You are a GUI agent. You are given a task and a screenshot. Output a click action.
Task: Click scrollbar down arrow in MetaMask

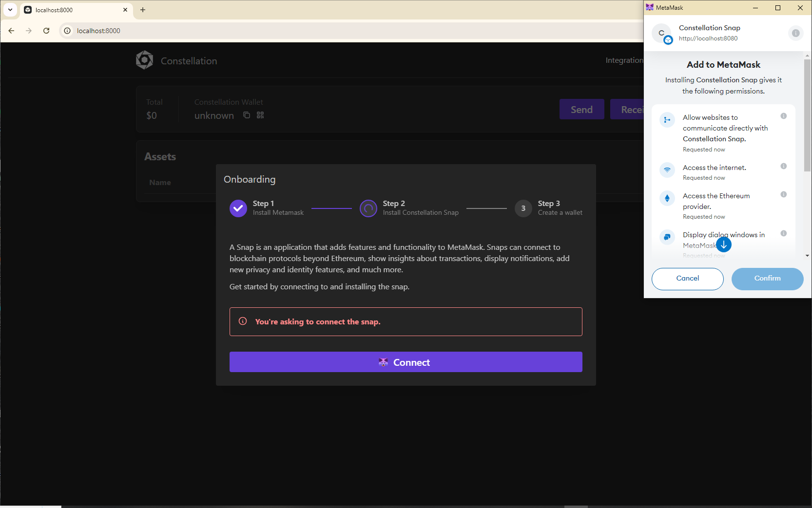[808, 256]
